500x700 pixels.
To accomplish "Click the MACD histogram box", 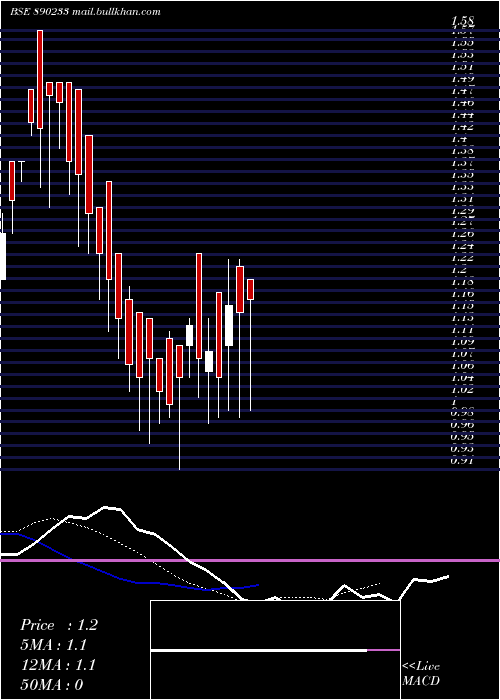I will pos(275,650).
